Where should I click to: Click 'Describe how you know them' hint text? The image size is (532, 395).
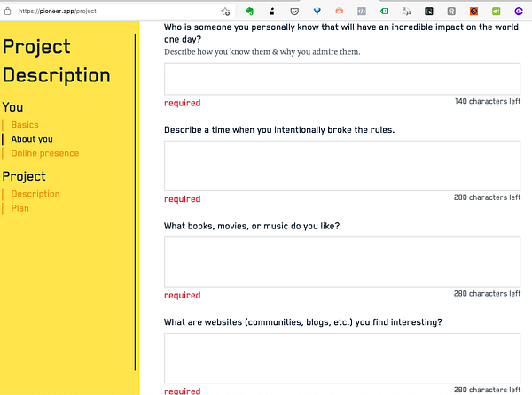[x=262, y=52]
